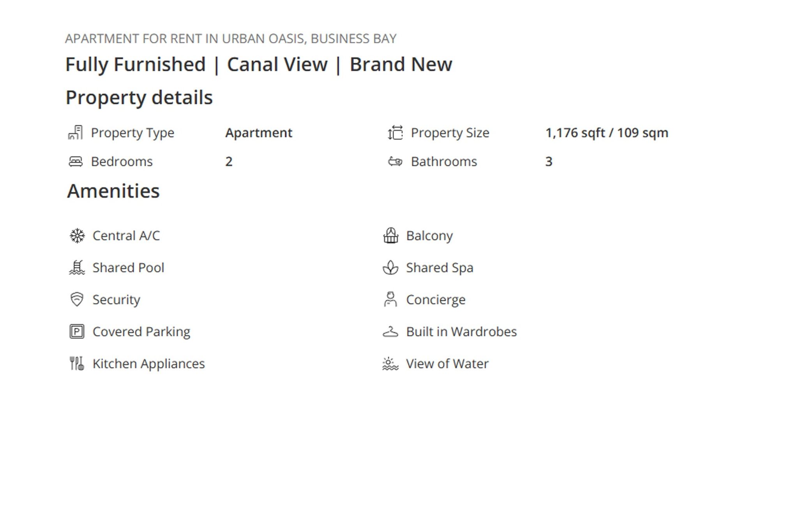Click the Bathrooms bathtub icon
Viewport: 798px width, 532px height.
pyautogui.click(x=395, y=161)
